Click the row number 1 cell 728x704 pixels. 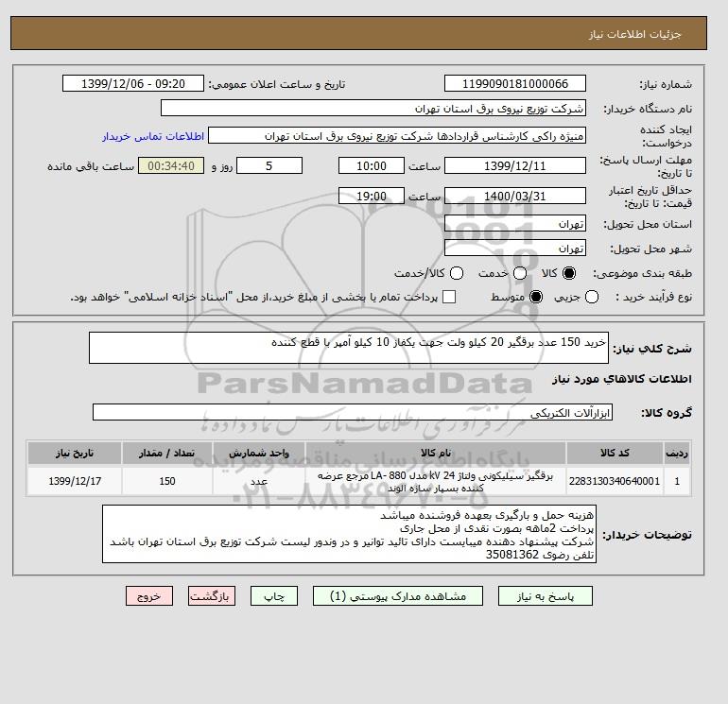[677, 481]
